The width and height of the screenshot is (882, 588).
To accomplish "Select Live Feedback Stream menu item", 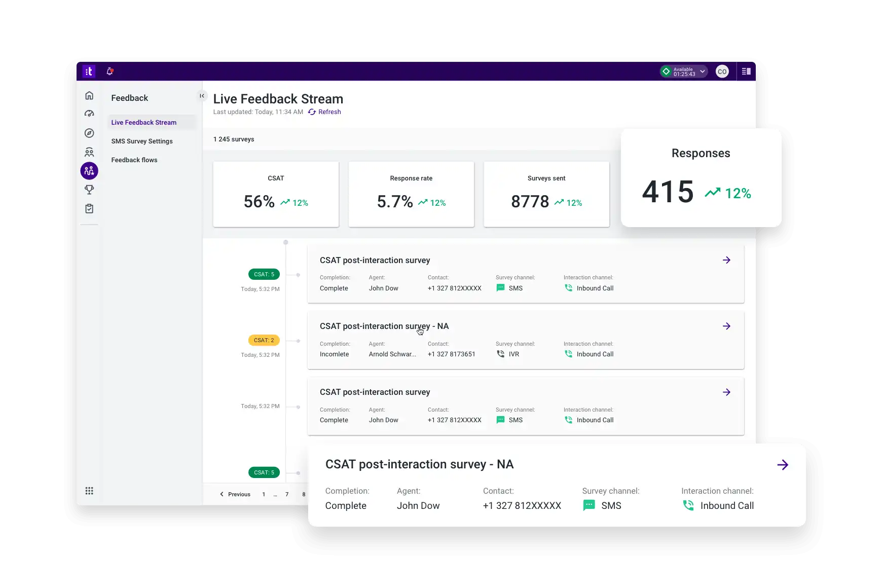I will (144, 122).
